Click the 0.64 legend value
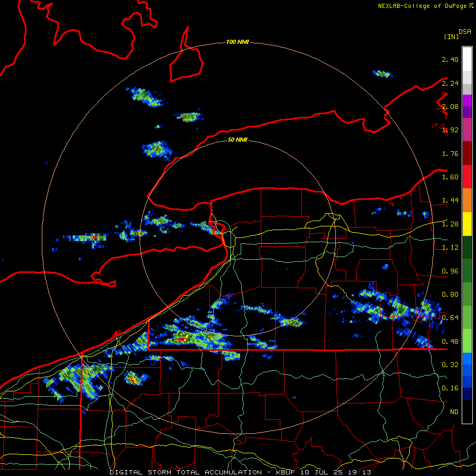Screen dimensions: 476x476 [x=450, y=318]
